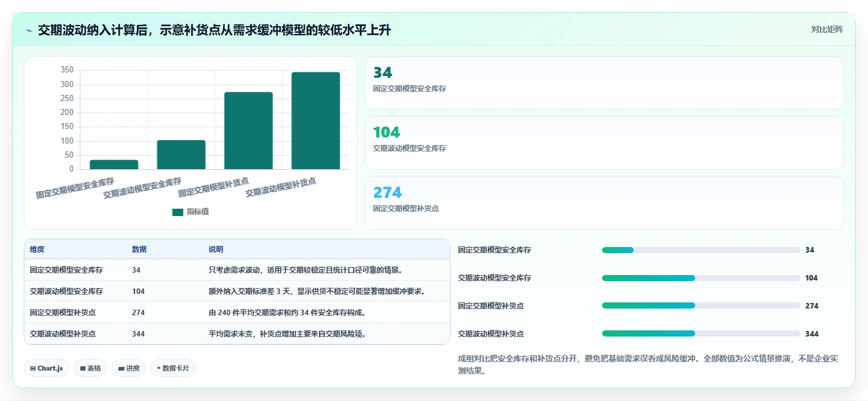Click the main title heading text
The image size is (868, 401).
click(214, 30)
